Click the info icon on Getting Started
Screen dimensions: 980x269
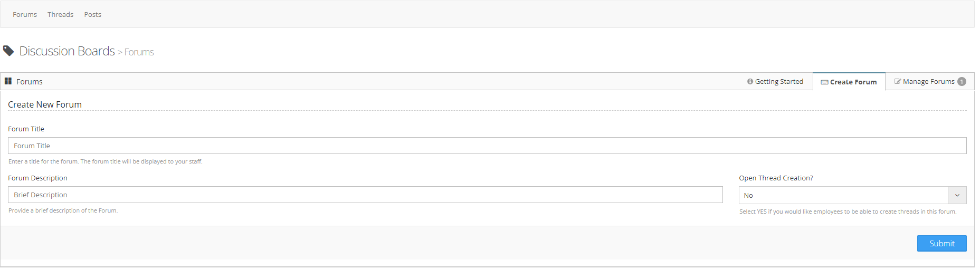750,81
